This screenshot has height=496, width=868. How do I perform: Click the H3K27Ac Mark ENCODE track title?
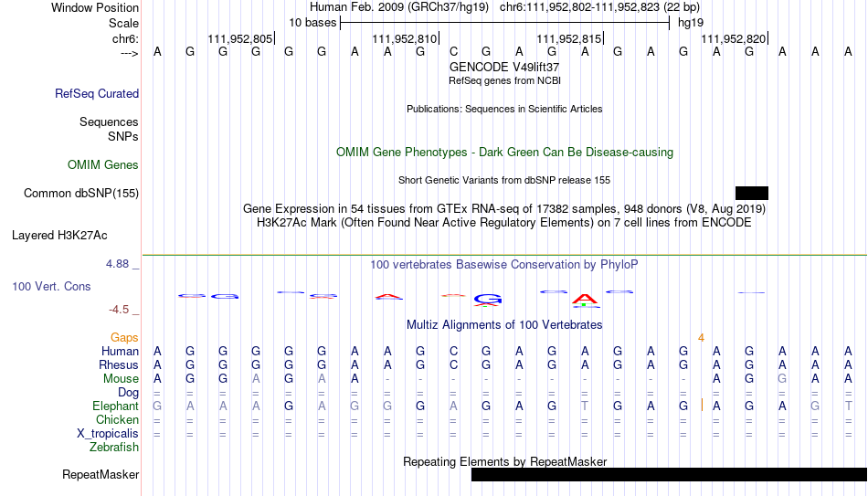[x=504, y=223]
